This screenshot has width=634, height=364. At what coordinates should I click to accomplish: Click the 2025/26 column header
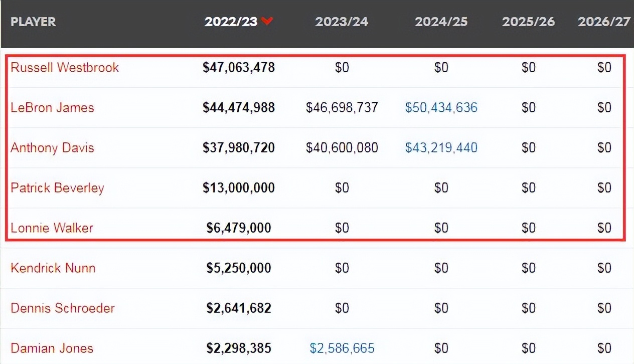[x=528, y=22]
